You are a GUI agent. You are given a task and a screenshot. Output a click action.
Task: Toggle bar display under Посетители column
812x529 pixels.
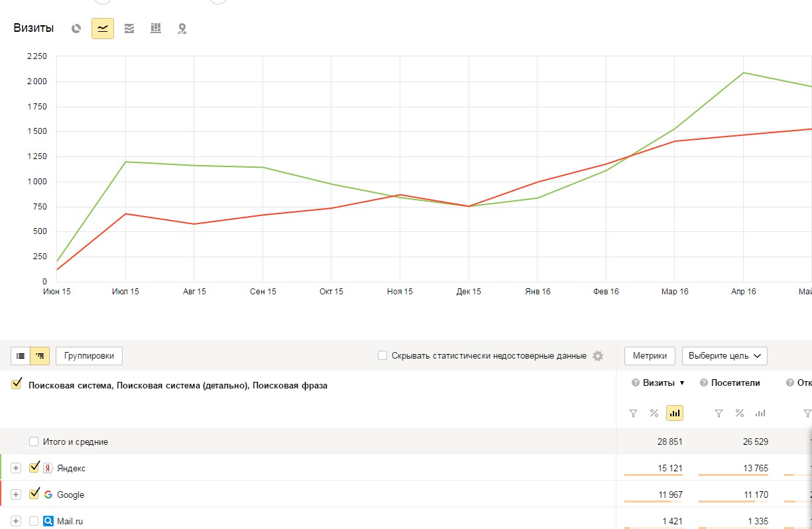click(x=760, y=413)
